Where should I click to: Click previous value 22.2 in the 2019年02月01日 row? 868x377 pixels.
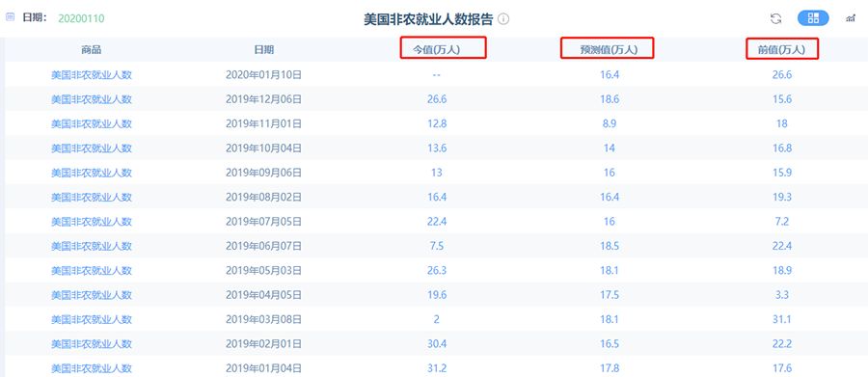tap(781, 343)
